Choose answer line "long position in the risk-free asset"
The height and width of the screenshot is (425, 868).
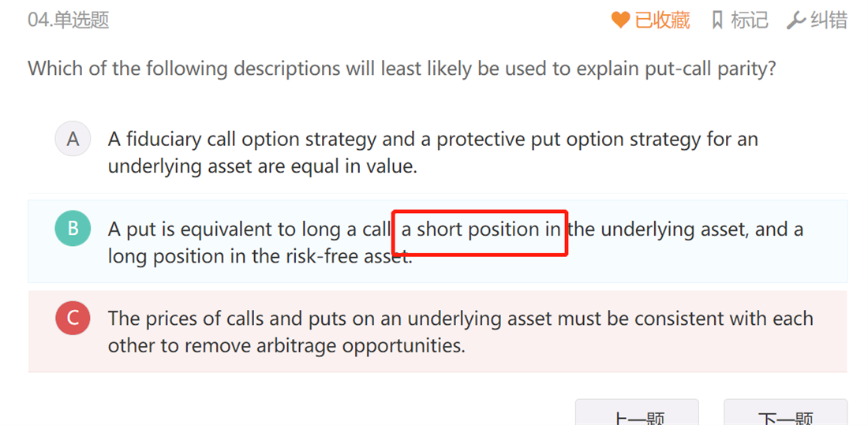(x=260, y=256)
